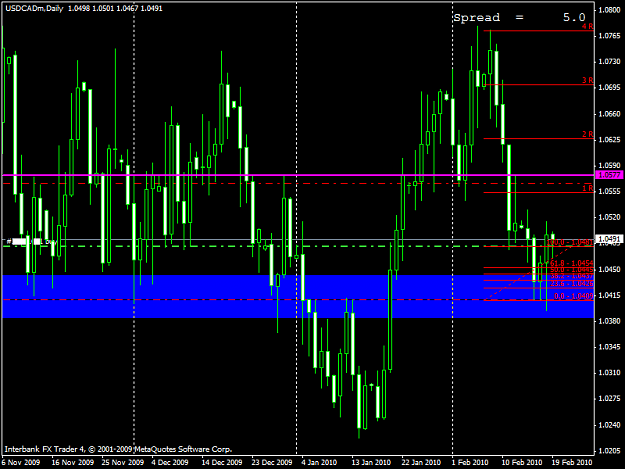Image resolution: width=625 pixels, height=469 pixels.
Task: Click the Spread = 5.0 label
Action: pyautogui.click(x=519, y=18)
